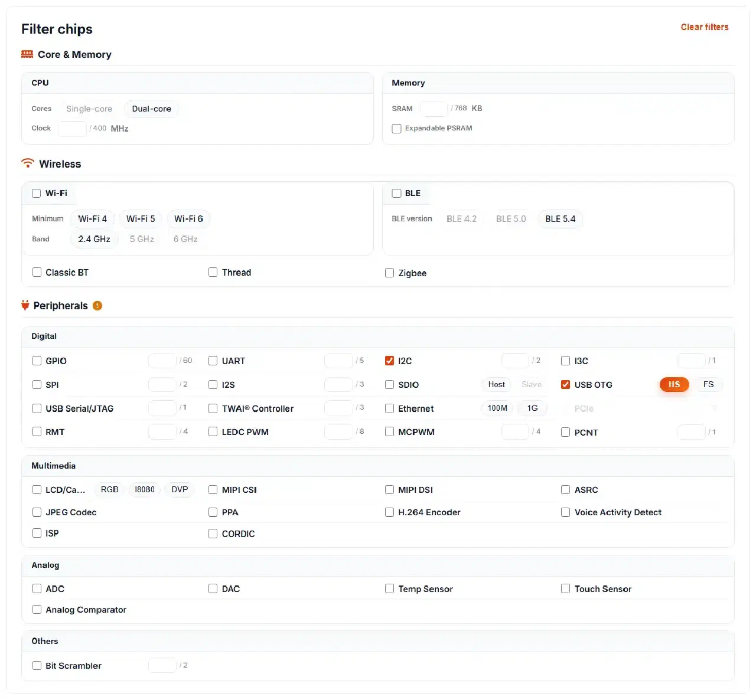Image resolution: width=756 pixels, height=700 pixels.
Task: Select the RGB LCD interface
Action: [110, 490]
